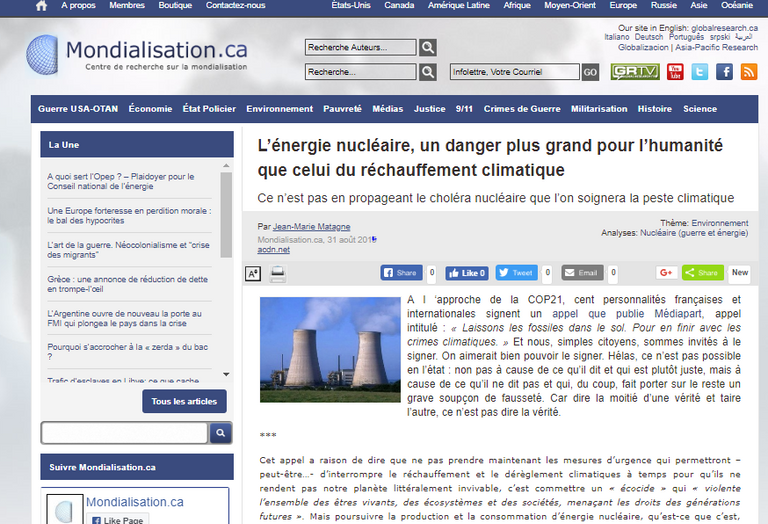Click the header Facebook icon
The height and width of the screenshot is (524, 768).
(x=725, y=72)
